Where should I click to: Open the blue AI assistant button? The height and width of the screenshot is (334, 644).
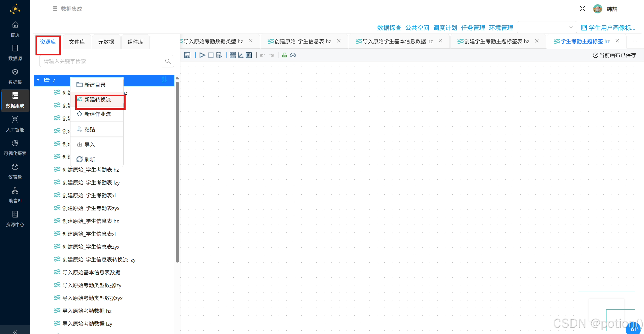pos(633,328)
